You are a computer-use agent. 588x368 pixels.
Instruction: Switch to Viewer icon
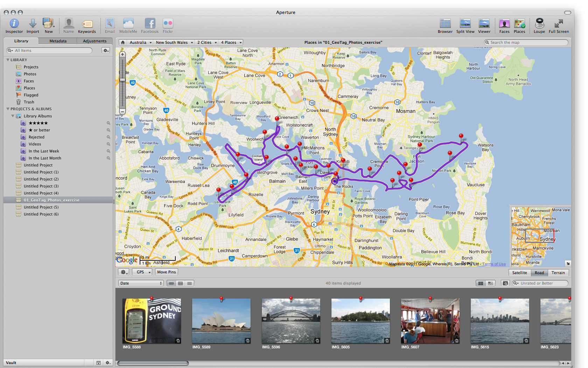coord(484,23)
